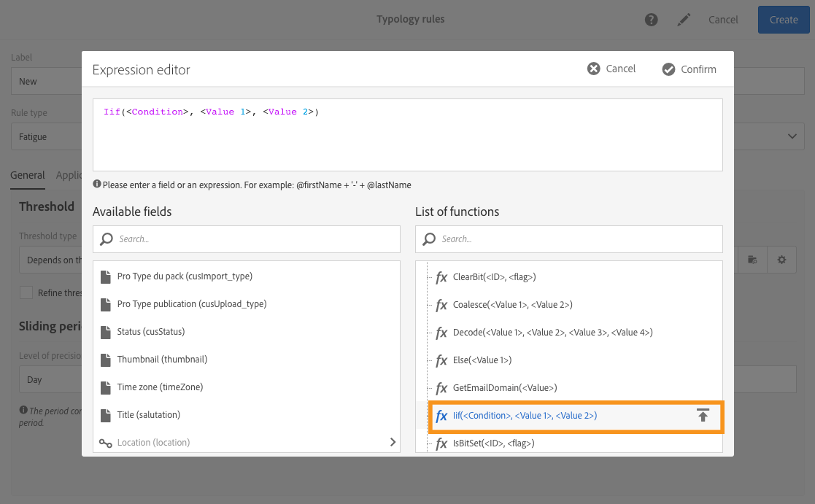Click the help question mark icon
Screen dimensions: 815x504
(x=652, y=20)
